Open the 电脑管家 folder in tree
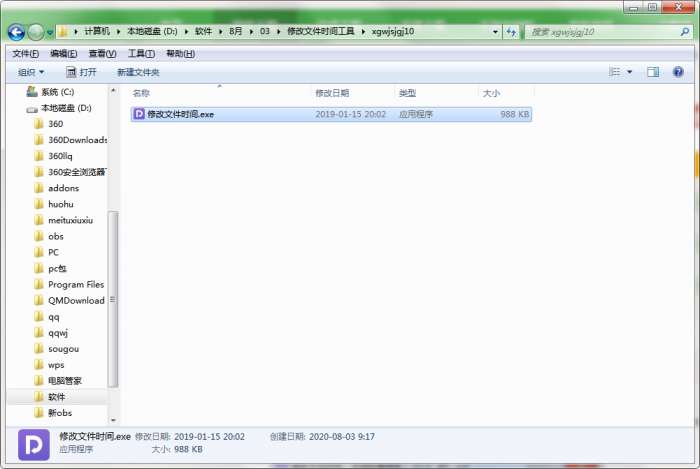Image resolution: width=700 pixels, height=469 pixels. pyautogui.click(x=58, y=381)
